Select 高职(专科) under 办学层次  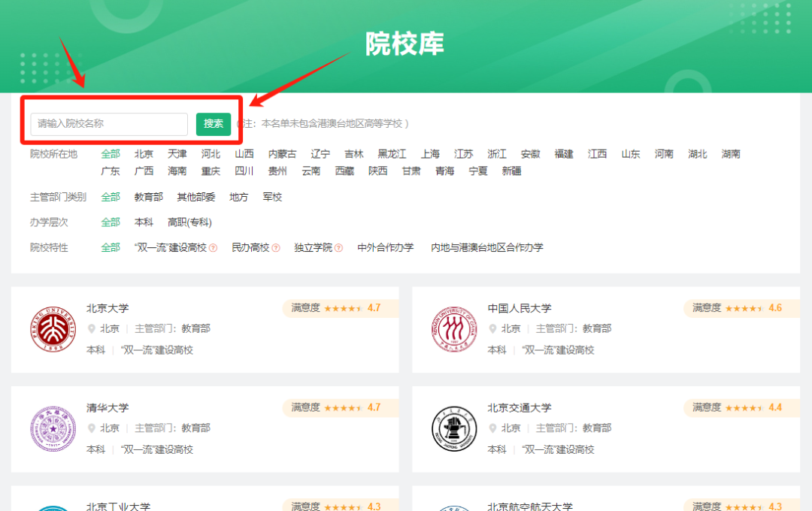click(189, 222)
